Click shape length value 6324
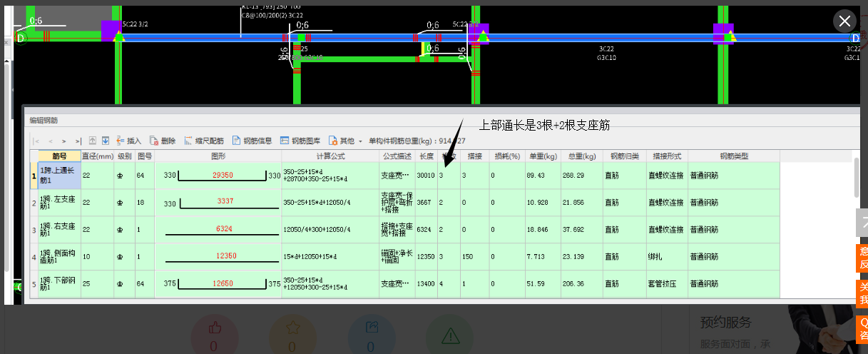The width and height of the screenshot is (868, 354). pyautogui.click(x=224, y=229)
